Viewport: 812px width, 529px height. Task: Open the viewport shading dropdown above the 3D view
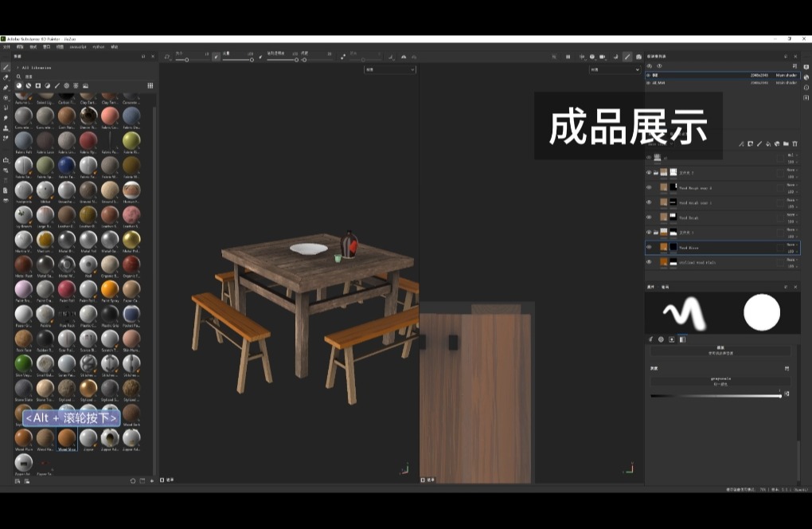pyautogui.click(x=389, y=69)
